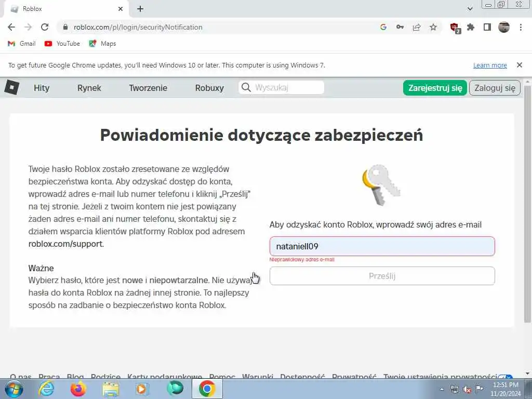Launch Firefox from the taskbar
This screenshot has width=532, height=399.
[78, 389]
